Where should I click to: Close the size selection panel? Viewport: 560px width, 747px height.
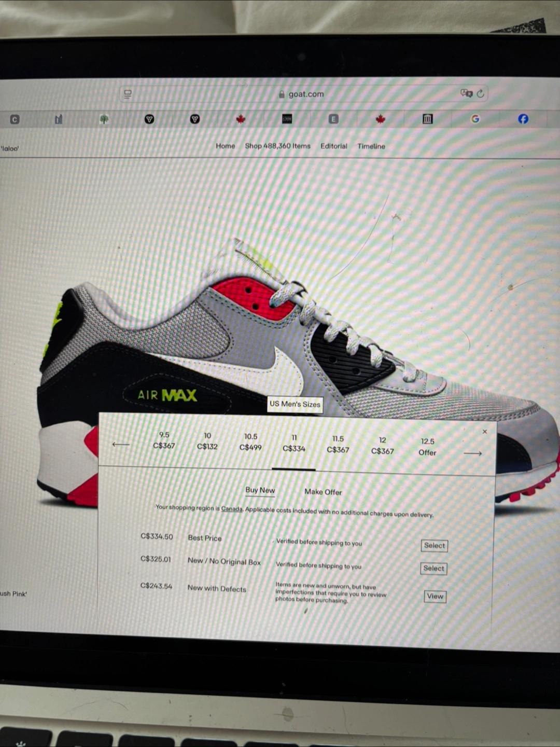(x=485, y=432)
